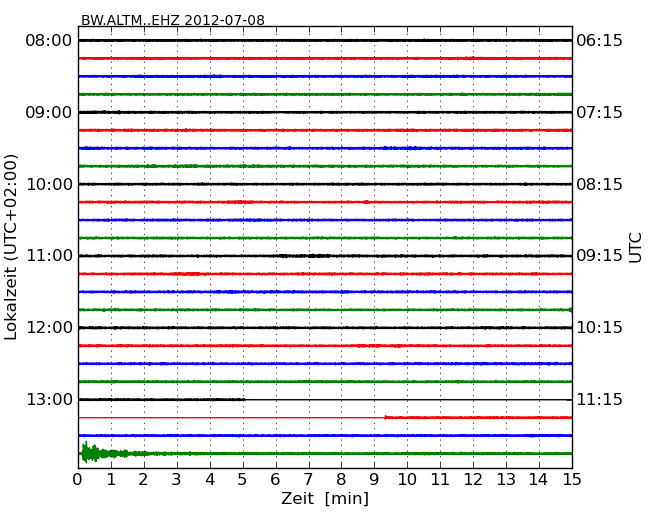Click the 4 minute tick label

(x=209, y=480)
